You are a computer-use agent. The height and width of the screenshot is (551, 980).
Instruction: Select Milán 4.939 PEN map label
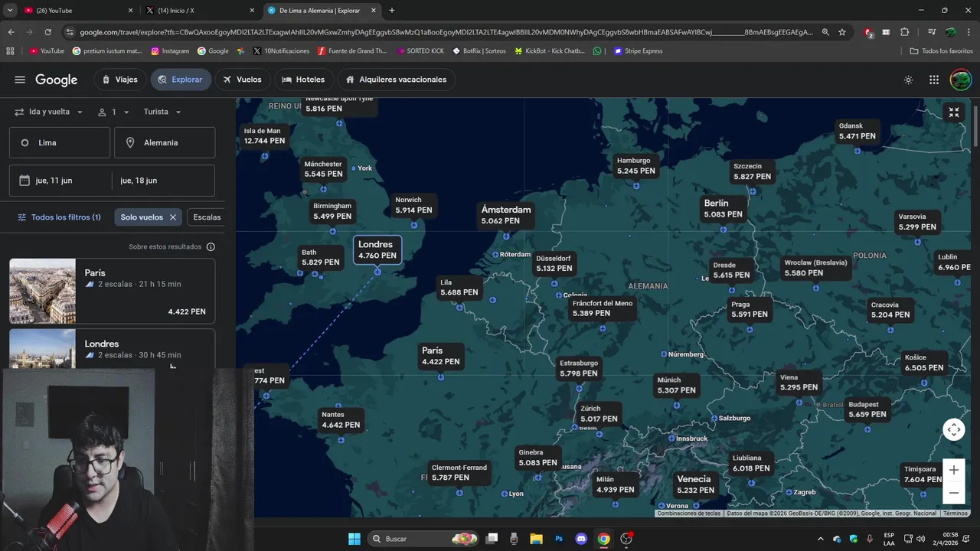616,484
